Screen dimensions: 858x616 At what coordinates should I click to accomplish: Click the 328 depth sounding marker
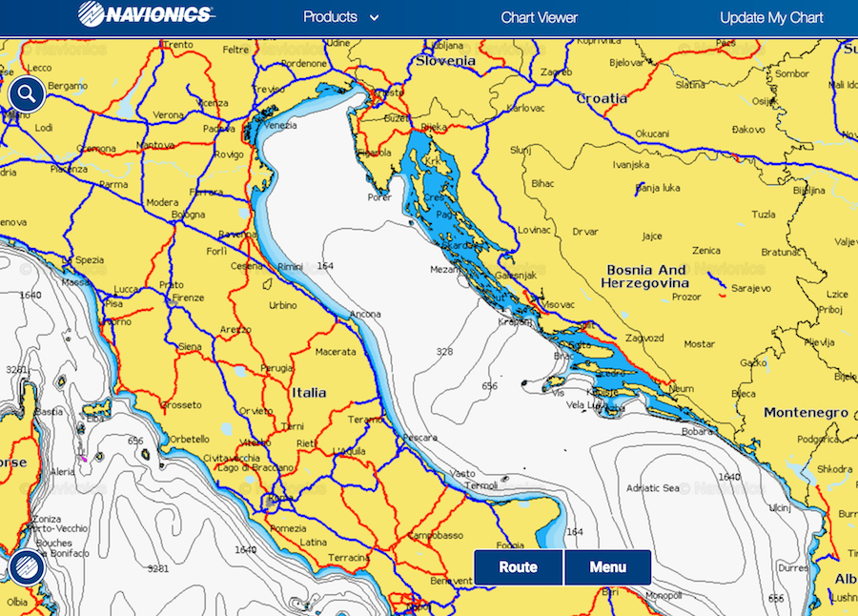[x=444, y=352]
